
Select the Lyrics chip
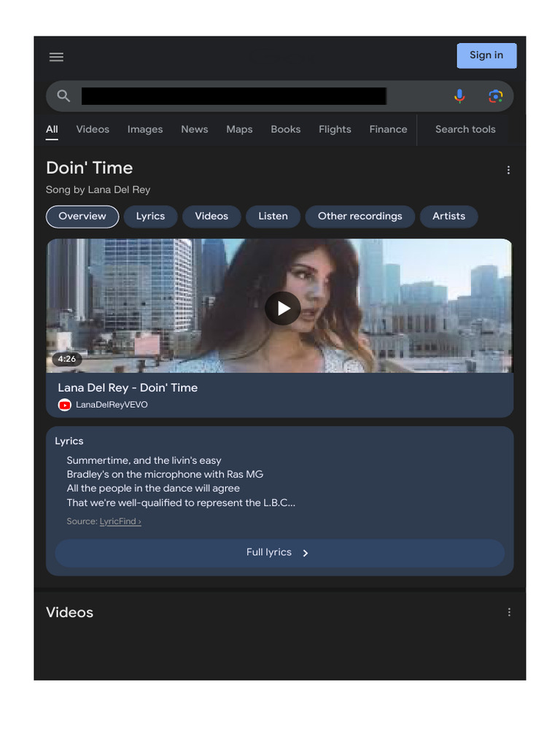(x=150, y=217)
